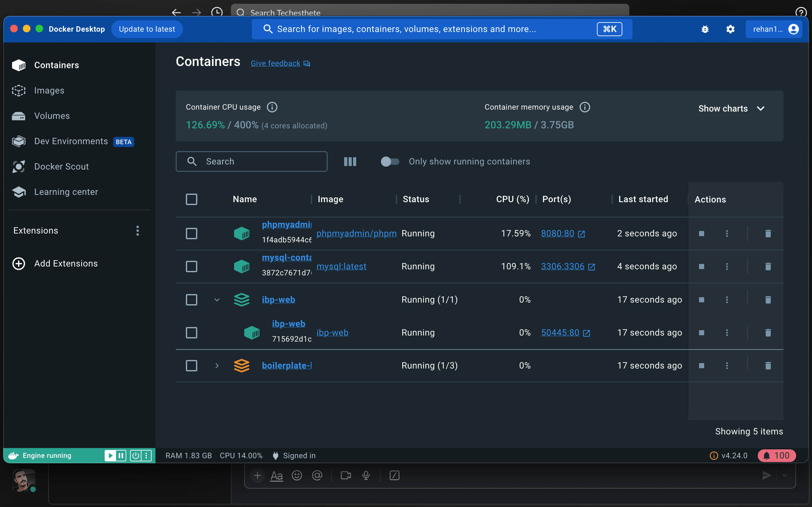Click CPU usage info icon
The image size is (812, 507).
coord(272,107)
